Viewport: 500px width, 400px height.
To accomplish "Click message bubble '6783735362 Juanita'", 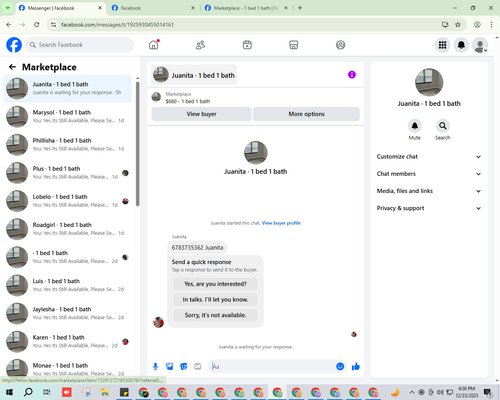I will click(x=197, y=248).
